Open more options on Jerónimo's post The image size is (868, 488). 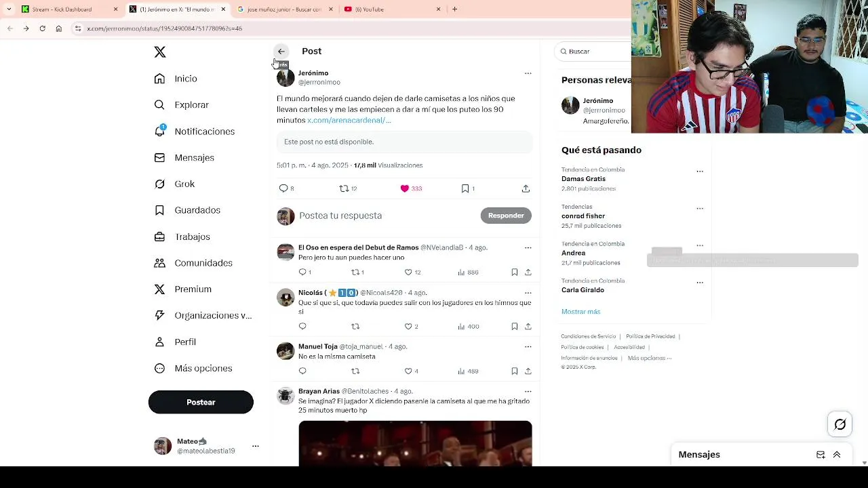coord(528,73)
